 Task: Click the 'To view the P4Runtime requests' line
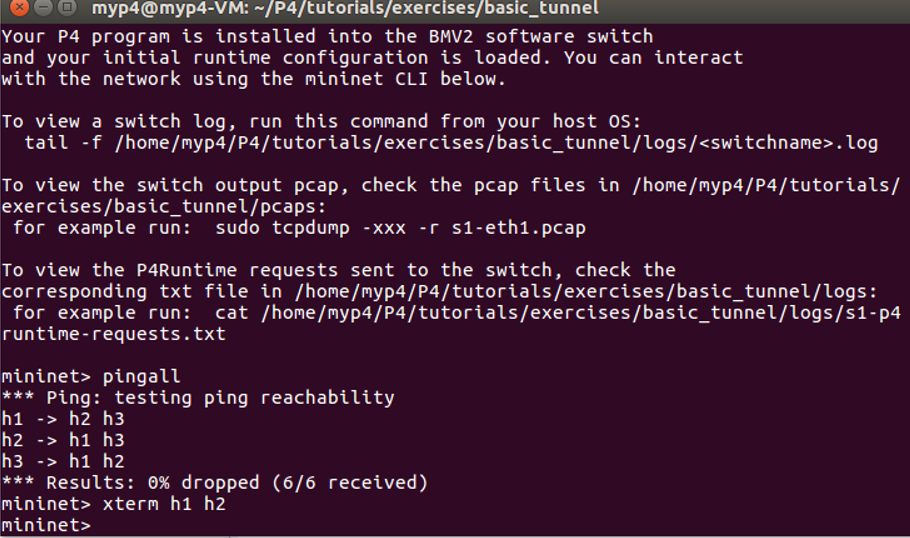(338, 270)
